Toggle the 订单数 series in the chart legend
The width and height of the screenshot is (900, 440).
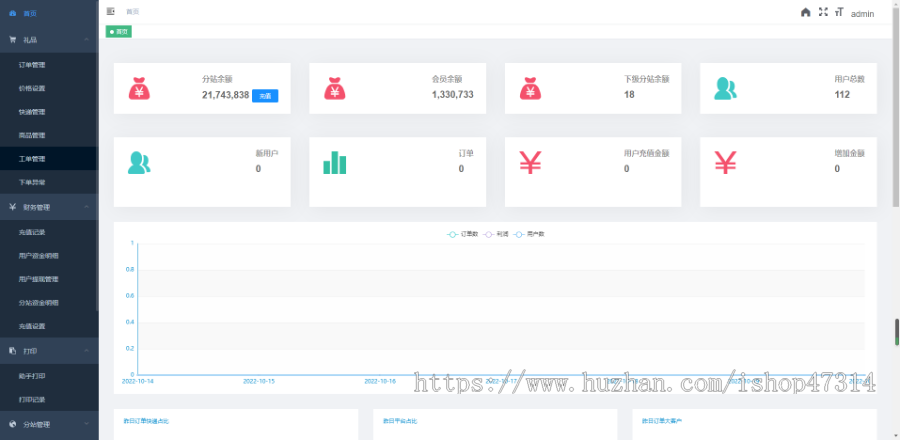(x=463, y=234)
